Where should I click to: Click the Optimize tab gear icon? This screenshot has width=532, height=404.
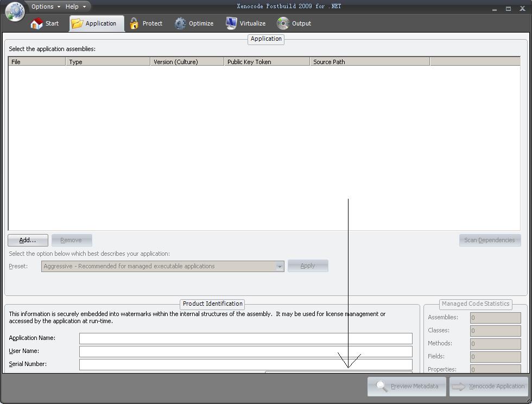[180, 23]
